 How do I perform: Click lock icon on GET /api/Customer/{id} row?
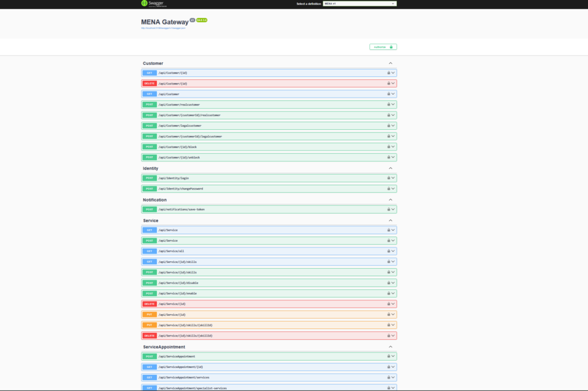click(389, 73)
